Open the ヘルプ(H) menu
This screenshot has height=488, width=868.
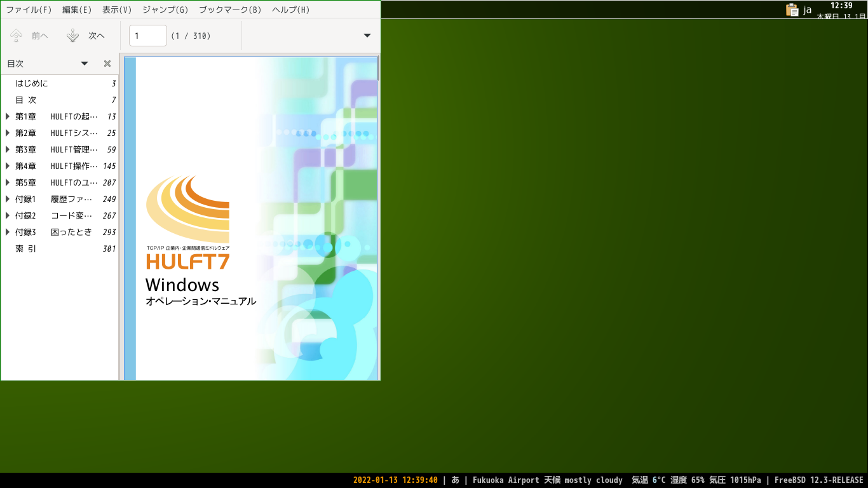pyautogui.click(x=291, y=10)
